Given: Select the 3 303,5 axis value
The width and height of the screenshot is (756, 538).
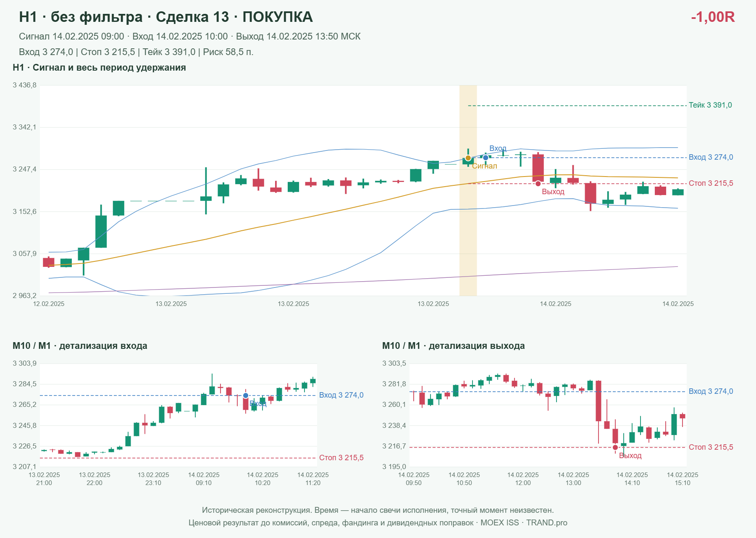Looking at the screenshot, I should pos(394,363).
